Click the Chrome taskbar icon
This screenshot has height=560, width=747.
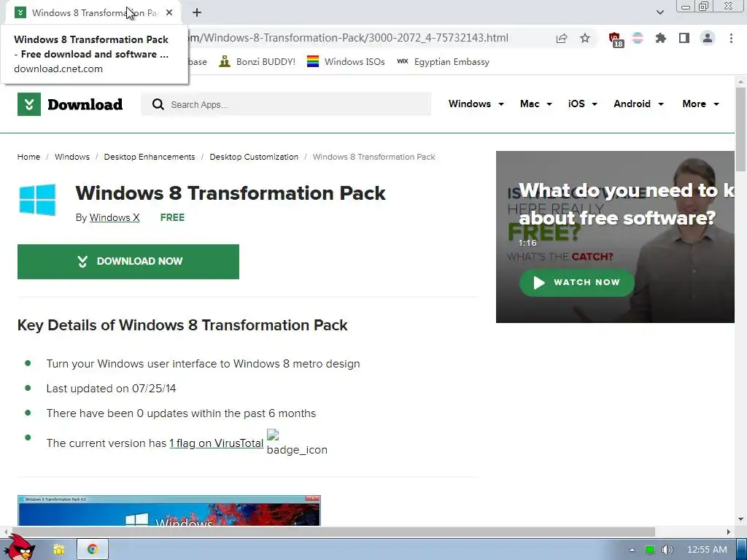(x=93, y=549)
